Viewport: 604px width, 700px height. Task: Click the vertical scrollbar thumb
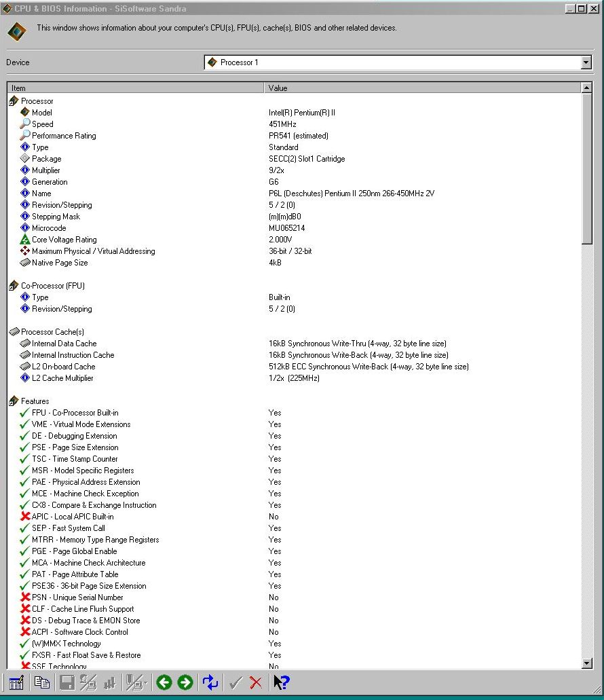point(587,169)
